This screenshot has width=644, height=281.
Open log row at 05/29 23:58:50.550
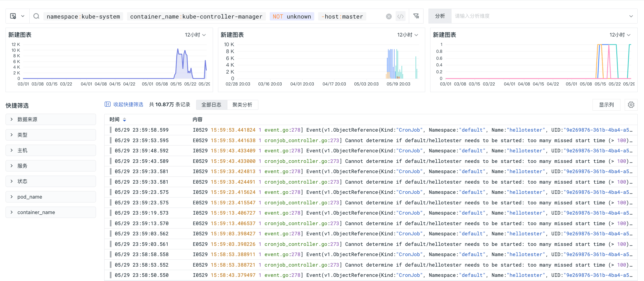click(371, 275)
